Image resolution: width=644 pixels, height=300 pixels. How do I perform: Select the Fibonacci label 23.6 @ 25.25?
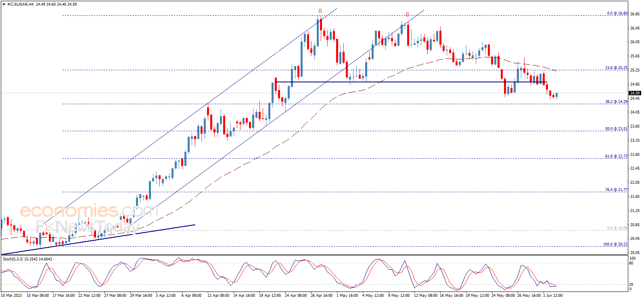(x=616, y=68)
